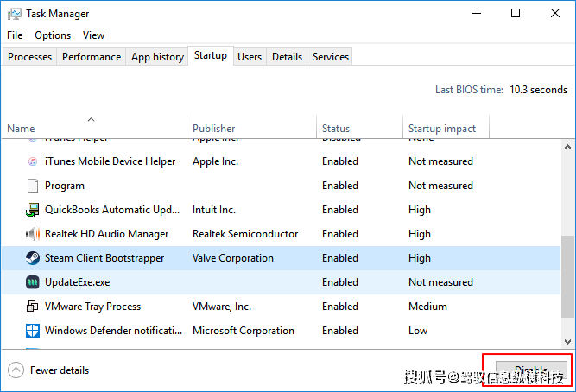This screenshot has width=576, height=392.
Task: Sort by Startup impact column header
Action: point(441,129)
